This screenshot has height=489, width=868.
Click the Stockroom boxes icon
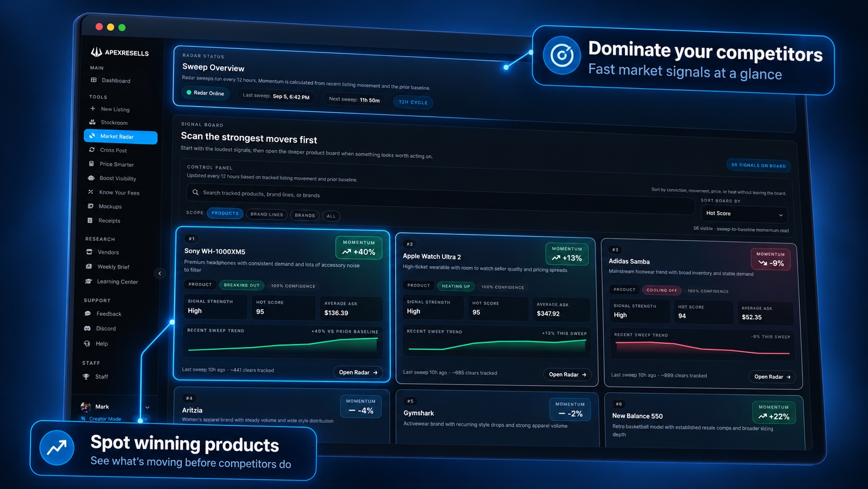click(x=92, y=122)
